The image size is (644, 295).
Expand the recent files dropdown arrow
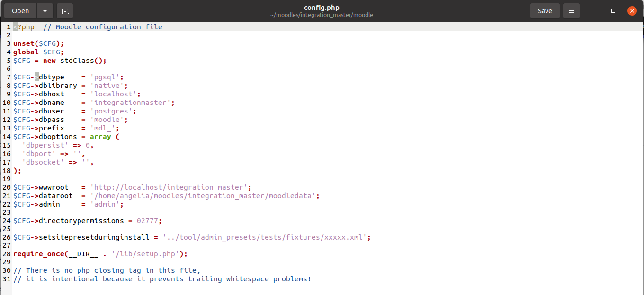(45, 11)
